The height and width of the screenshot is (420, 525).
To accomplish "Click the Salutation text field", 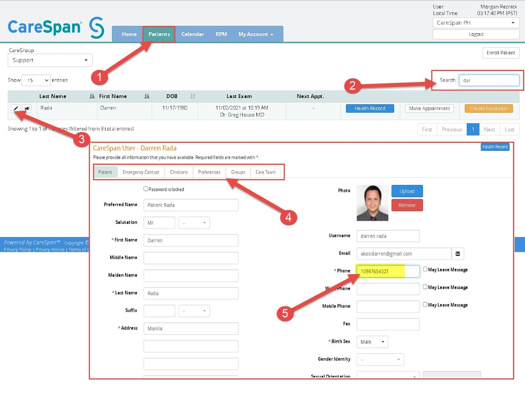I will coord(159,223).
